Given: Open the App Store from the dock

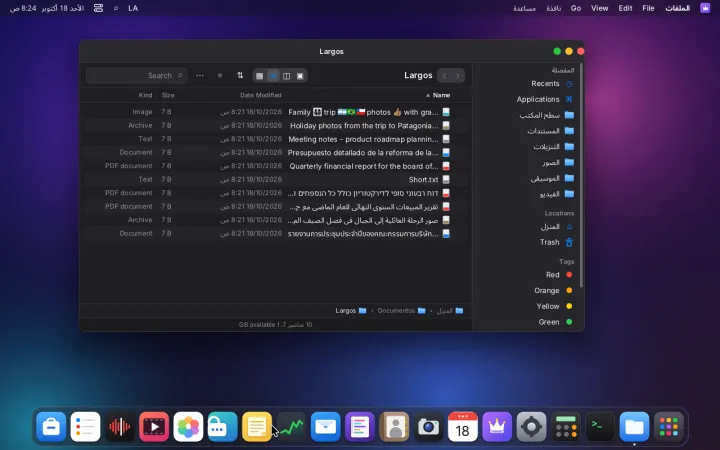Looking at the screenshot, I should click(x=51, y=427).
